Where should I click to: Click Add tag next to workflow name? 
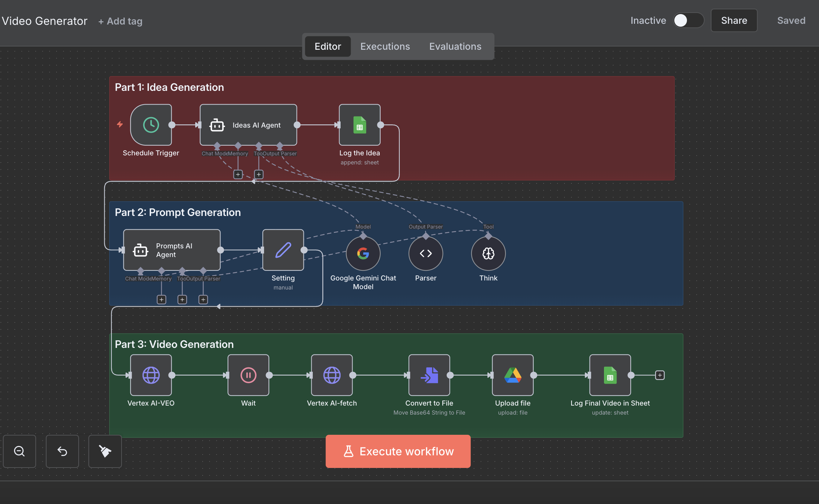[x=121, y=21]
